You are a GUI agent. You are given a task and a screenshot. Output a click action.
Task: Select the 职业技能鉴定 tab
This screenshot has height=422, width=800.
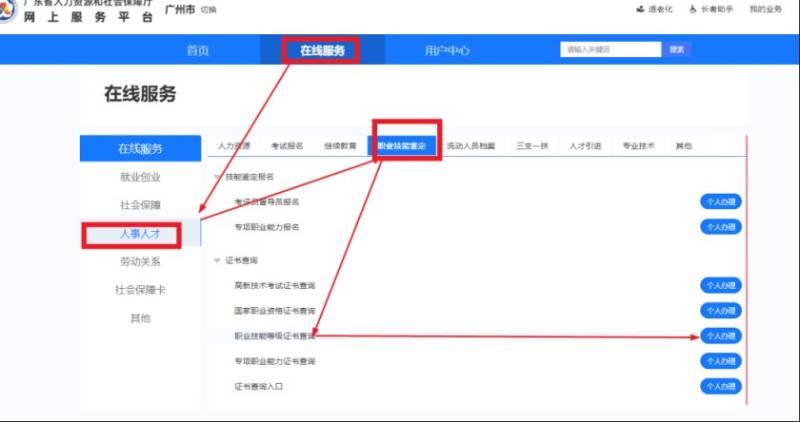(403, 146)
